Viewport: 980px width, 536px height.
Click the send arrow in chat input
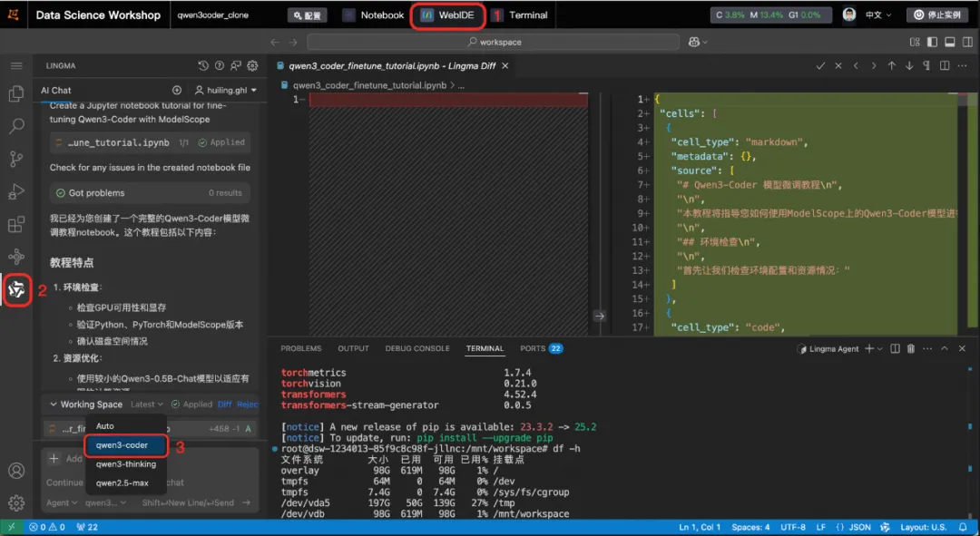click(x=246, y=502)
